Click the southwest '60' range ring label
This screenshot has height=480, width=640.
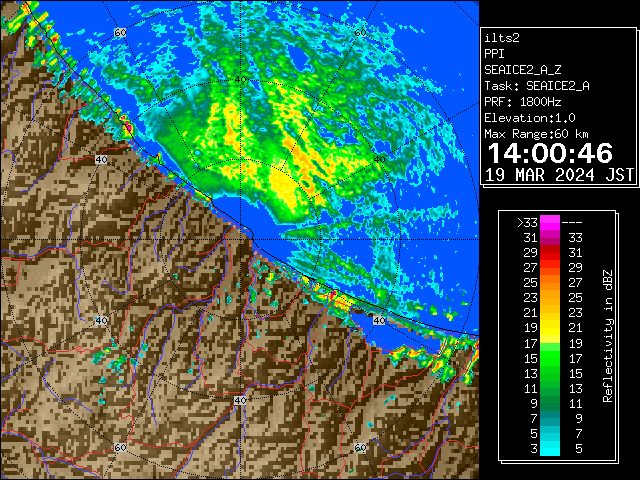[120, 448]
